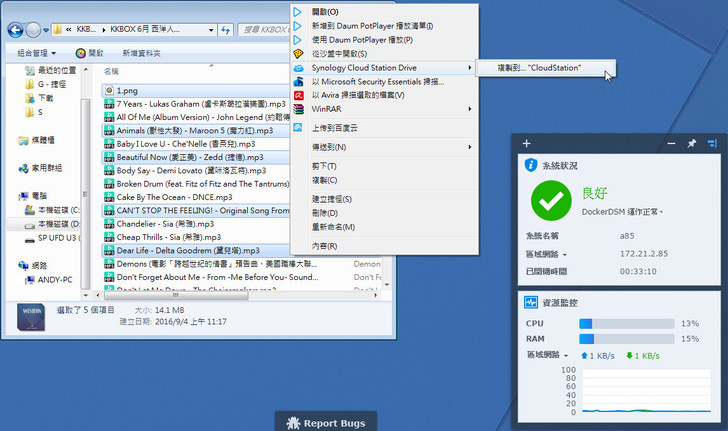Viewport: 728px width, 431px height.
Task: Open the address bar path dropdown arrow
Action: coord(211,30)
